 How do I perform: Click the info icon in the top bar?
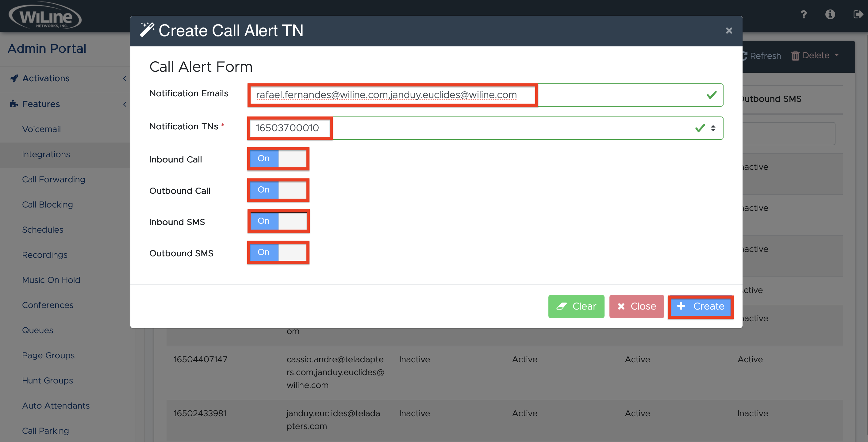tap(830, 14)
